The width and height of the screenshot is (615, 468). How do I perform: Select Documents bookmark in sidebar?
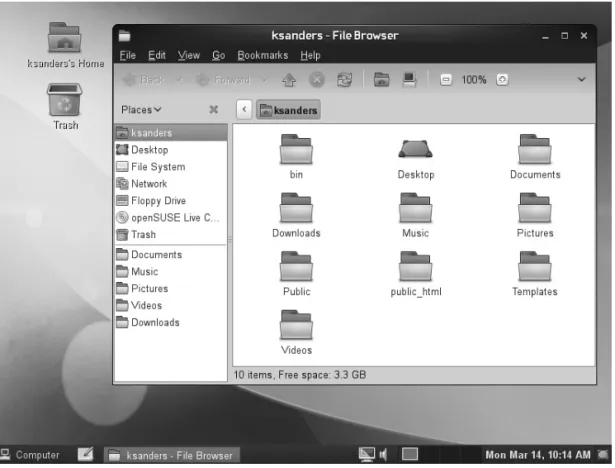[x=171, y=255]
